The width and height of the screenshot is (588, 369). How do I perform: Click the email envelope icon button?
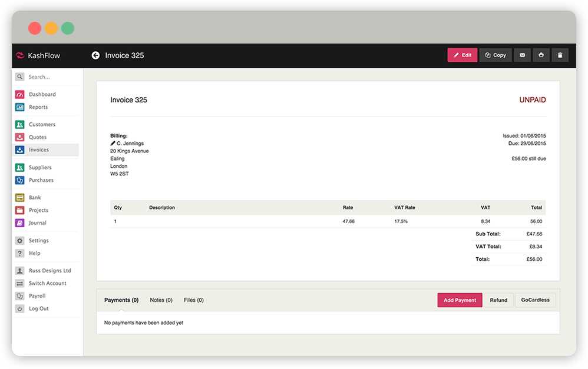click(x=522, y=55)
